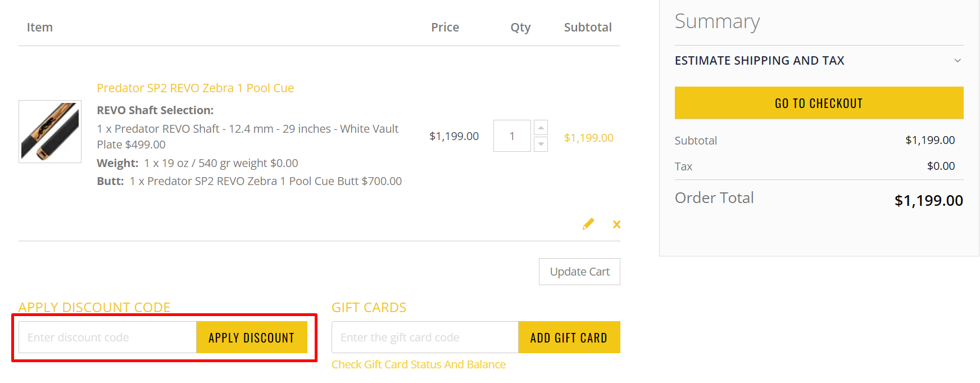Decrease quantity with the down arrow

(x=541, y=144)
